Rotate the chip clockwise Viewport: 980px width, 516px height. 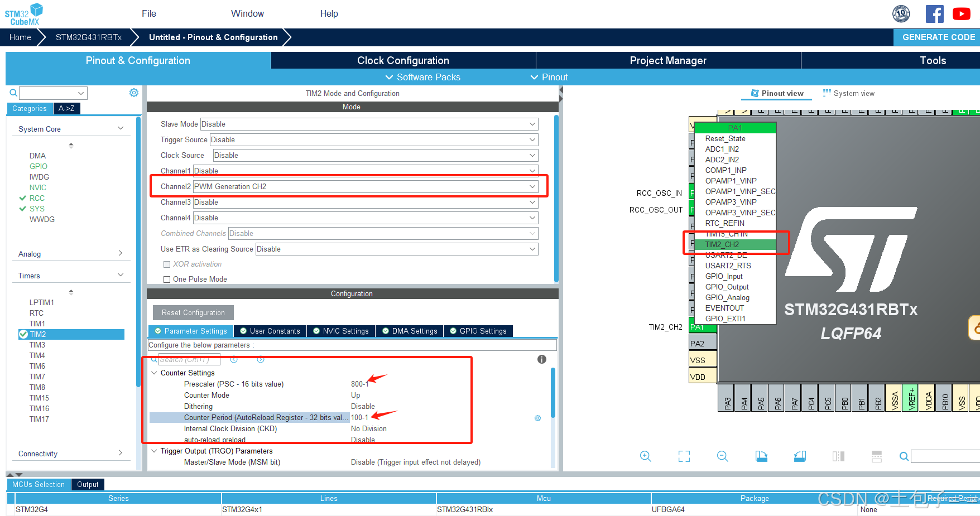761,456
